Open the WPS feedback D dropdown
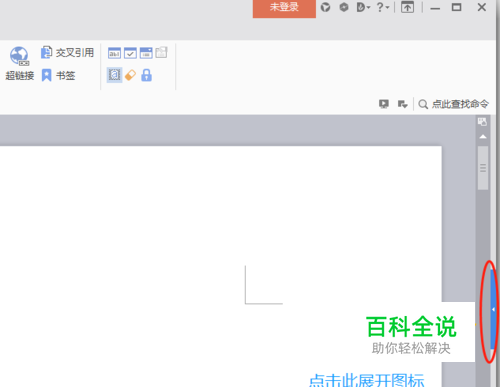Image resolution: width=500 pixels, height=387 pixels. (363, 7)
